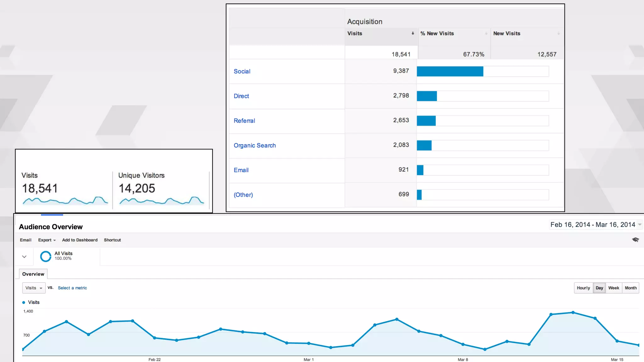This screenshot has width=644, height=362.
Task: Click the Visits column sort arrow
Action: click(413, 33)
